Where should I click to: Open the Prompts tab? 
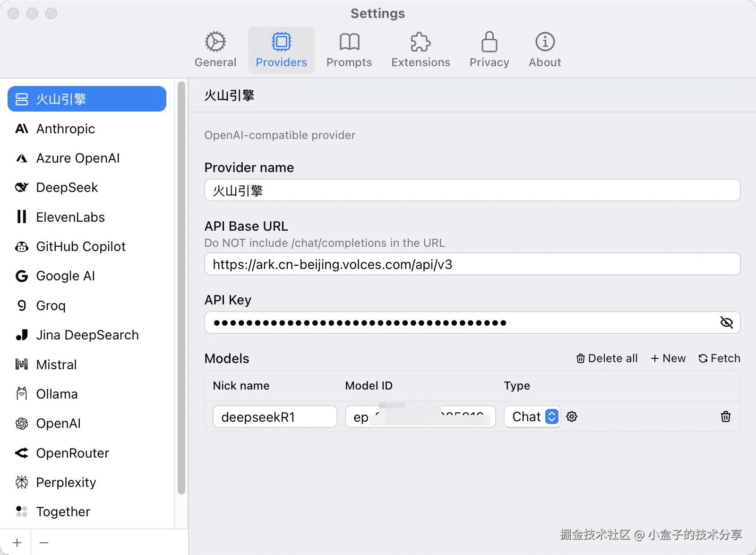[349, 50]
